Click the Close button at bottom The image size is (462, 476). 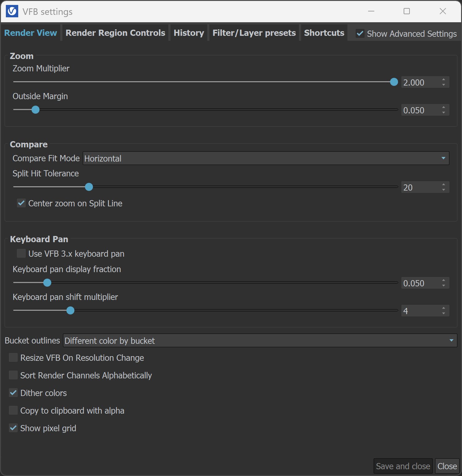447,466
